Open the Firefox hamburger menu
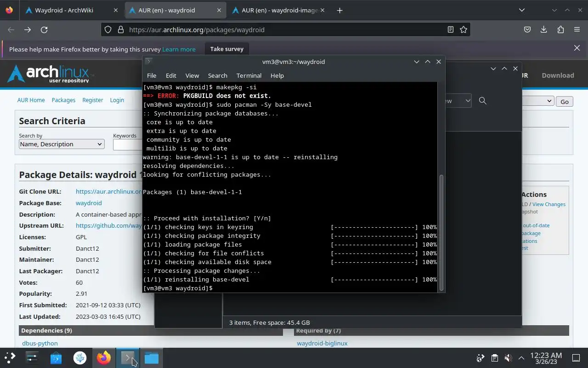588x368 pixels. click(x=577, y=29)
